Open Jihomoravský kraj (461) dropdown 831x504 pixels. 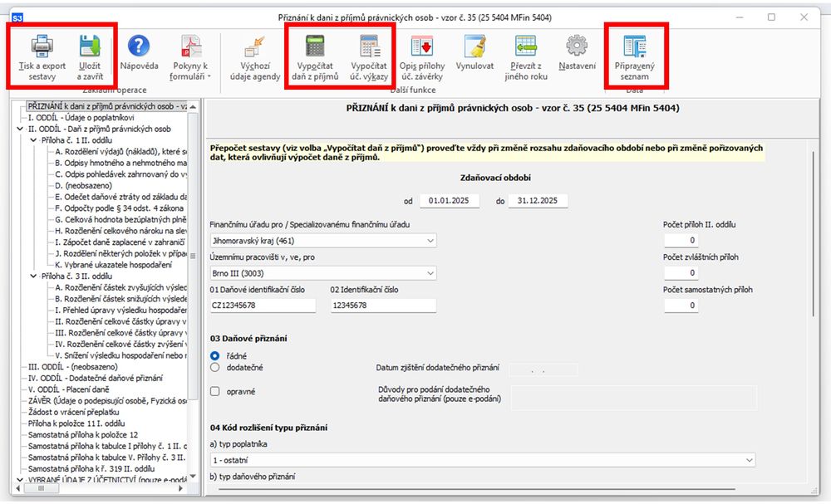click(322, 241)
